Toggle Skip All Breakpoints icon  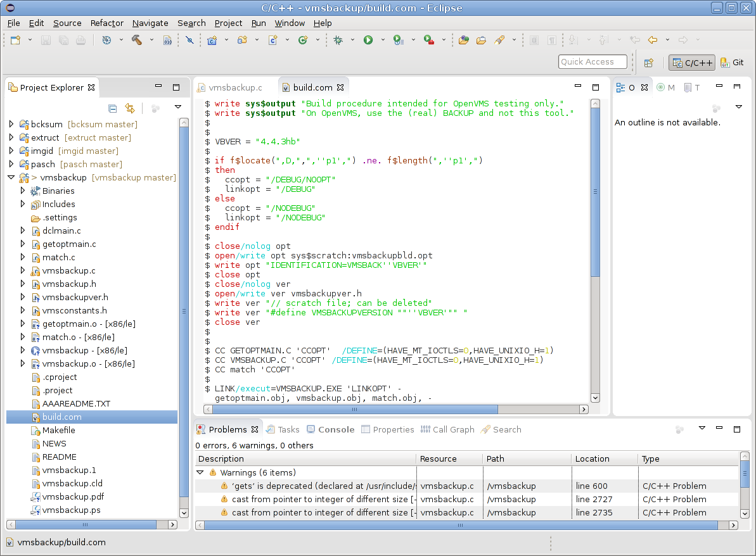(189, 40)
